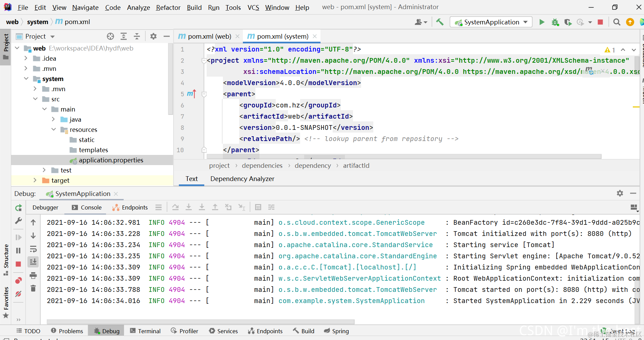Screen dimensions: 644x340
Task: Jump to the next highlighted error arrow
Action: [x=633, y=50]
